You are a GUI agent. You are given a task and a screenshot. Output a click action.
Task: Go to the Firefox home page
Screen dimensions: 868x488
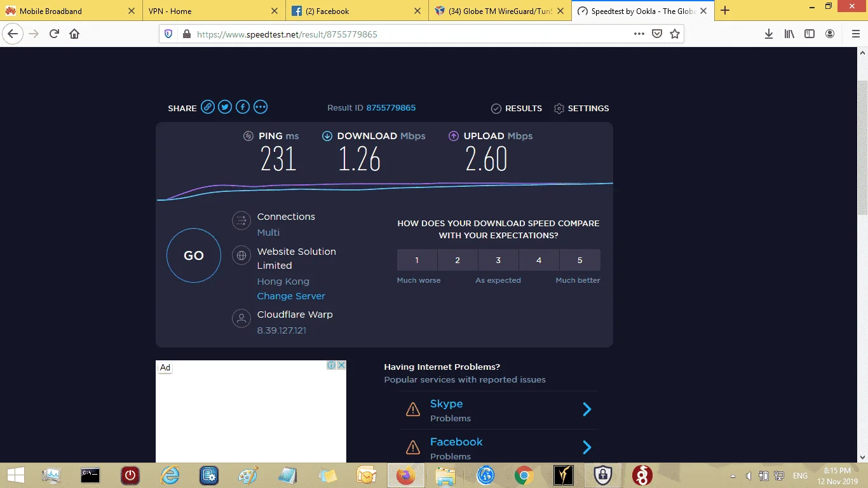pyautogui.click(x=74, y=34)
